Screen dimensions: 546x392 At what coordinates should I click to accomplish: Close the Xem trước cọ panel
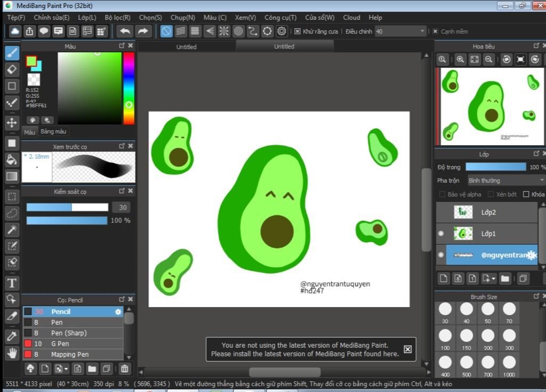pyautogui.click(x=130, y=146)
